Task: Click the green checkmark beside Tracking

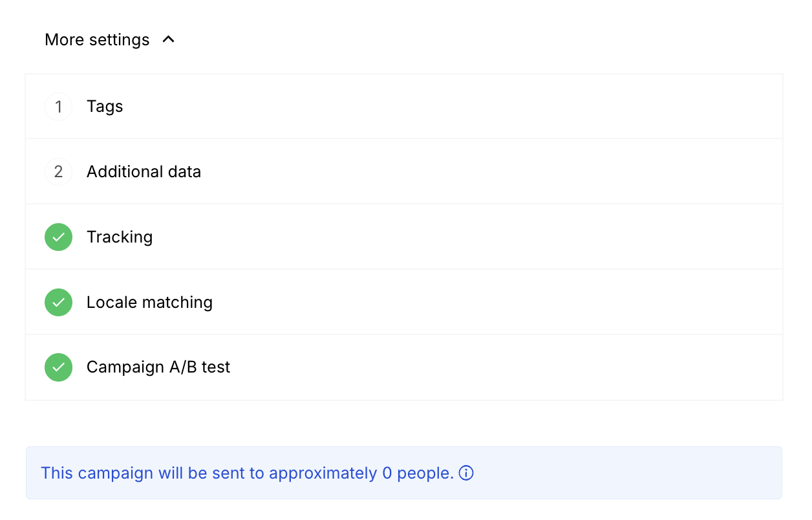Action: click(x=58, y=237)
